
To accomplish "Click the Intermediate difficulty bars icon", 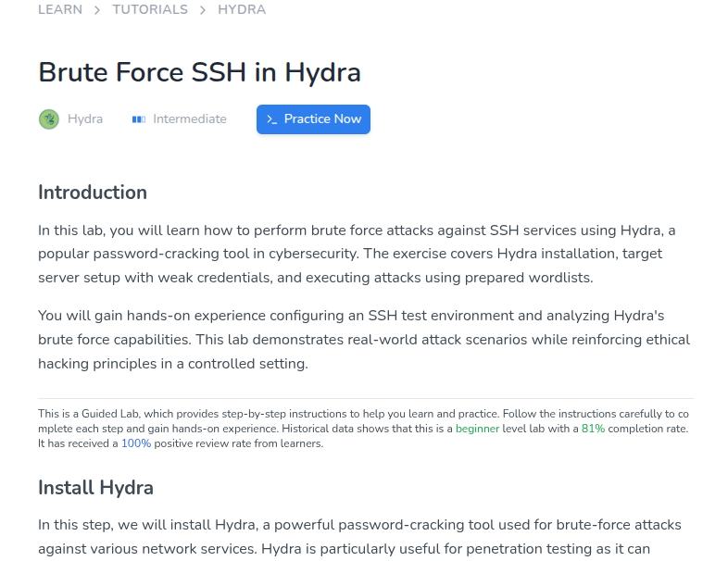I will (x=139, y=119).
